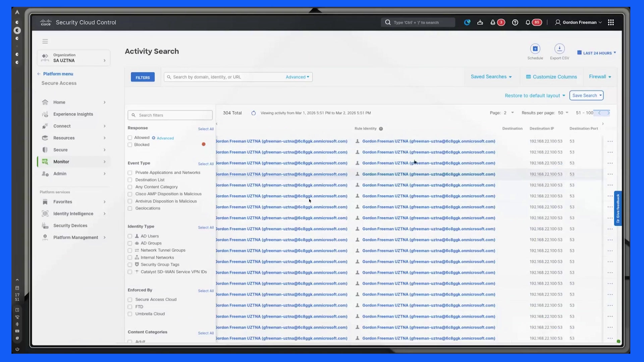Check Secure Access Cloud enforcement

click(130, 300)
